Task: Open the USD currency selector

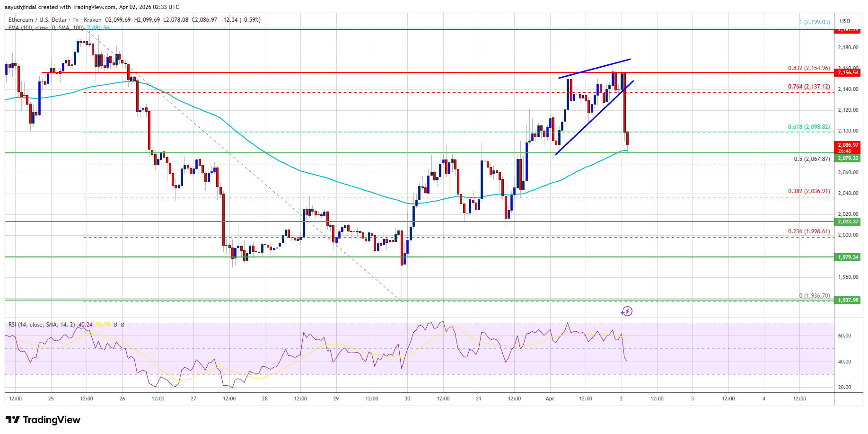Action: 845,21
